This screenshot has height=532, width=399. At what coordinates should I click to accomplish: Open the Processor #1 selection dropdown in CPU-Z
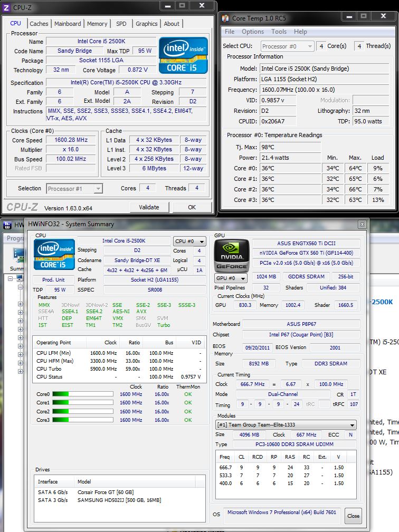pyautogui.click(x=74, y=189)
